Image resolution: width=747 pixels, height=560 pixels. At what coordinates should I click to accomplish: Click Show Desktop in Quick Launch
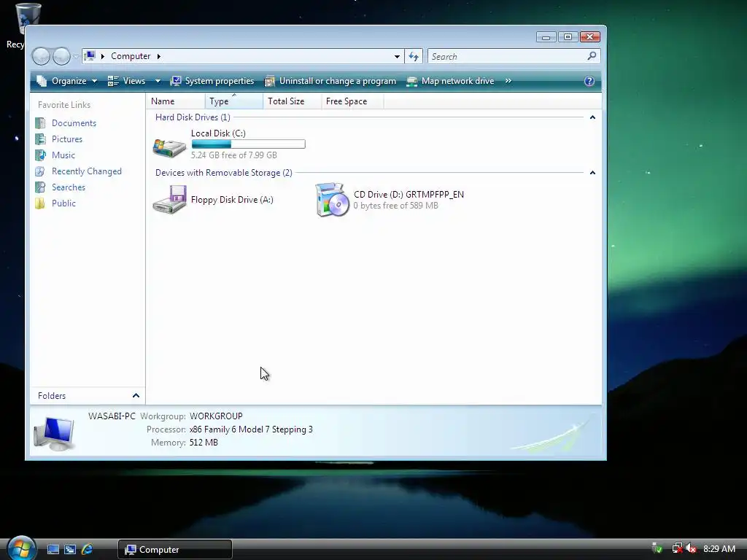[53, 550]
